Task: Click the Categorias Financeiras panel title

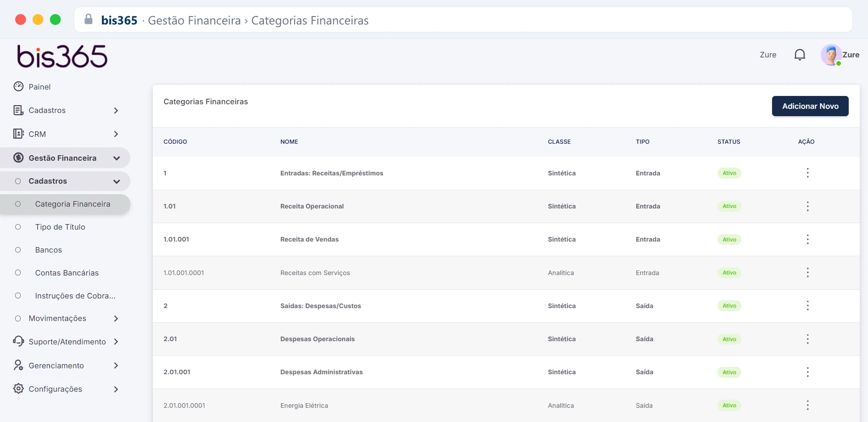Action: 206,101
